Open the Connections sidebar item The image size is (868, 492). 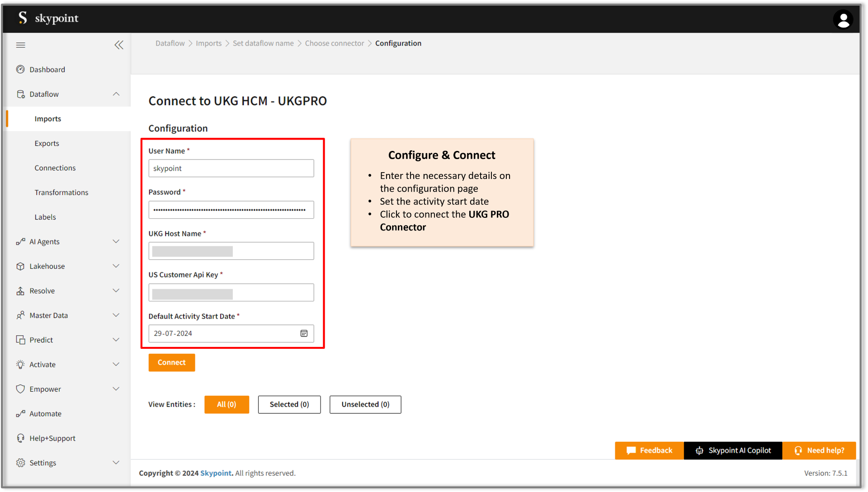point(55,168)
